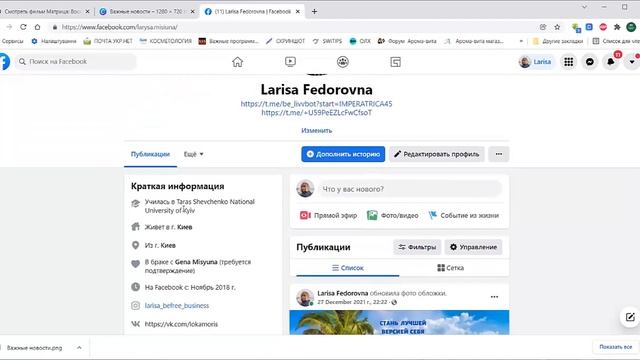Open the Facebook Watch video icon

pyautogui.click(x=290, y=62)
